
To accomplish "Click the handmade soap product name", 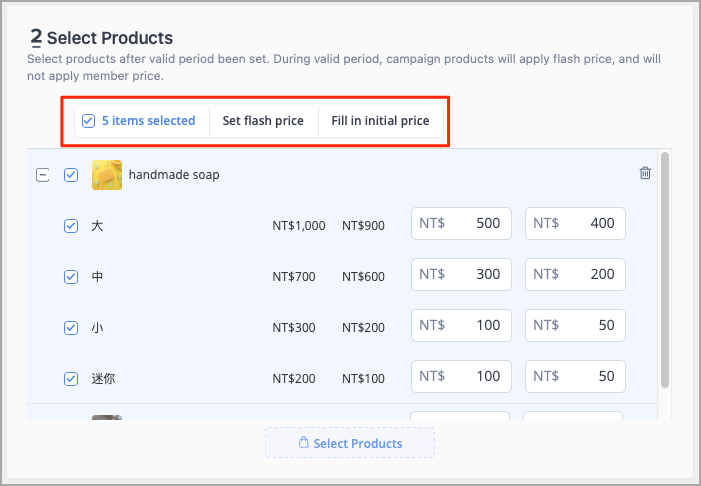I will point(174,175).
